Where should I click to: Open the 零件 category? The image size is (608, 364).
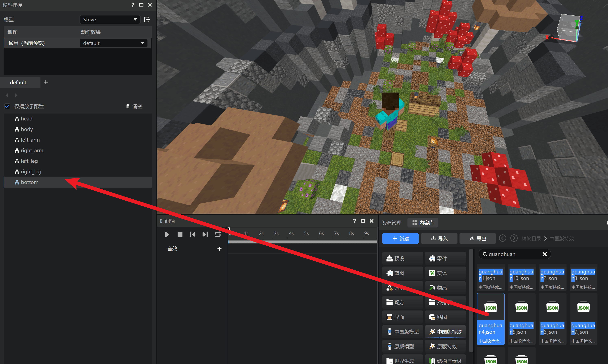click(x=445, y=259)
